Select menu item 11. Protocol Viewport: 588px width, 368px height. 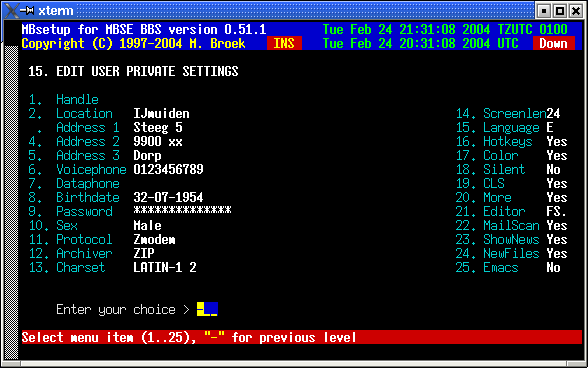coord(70,239)
